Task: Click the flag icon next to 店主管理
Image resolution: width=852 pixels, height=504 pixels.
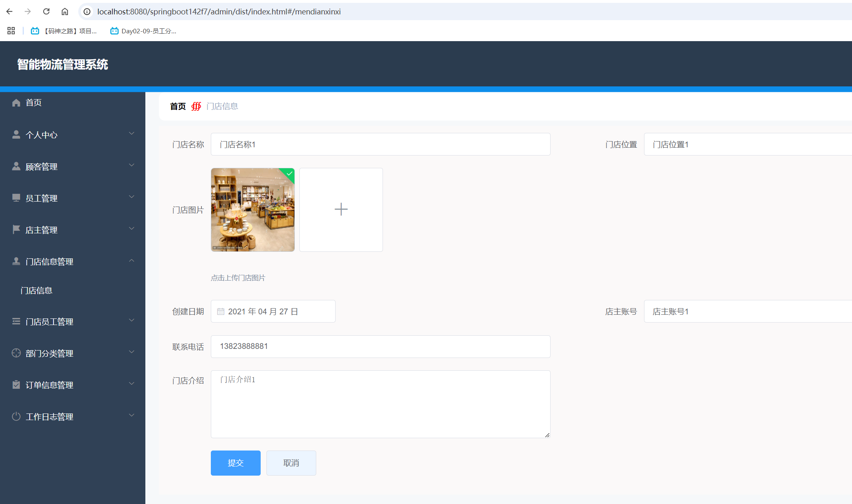Action: coord(16,230)
